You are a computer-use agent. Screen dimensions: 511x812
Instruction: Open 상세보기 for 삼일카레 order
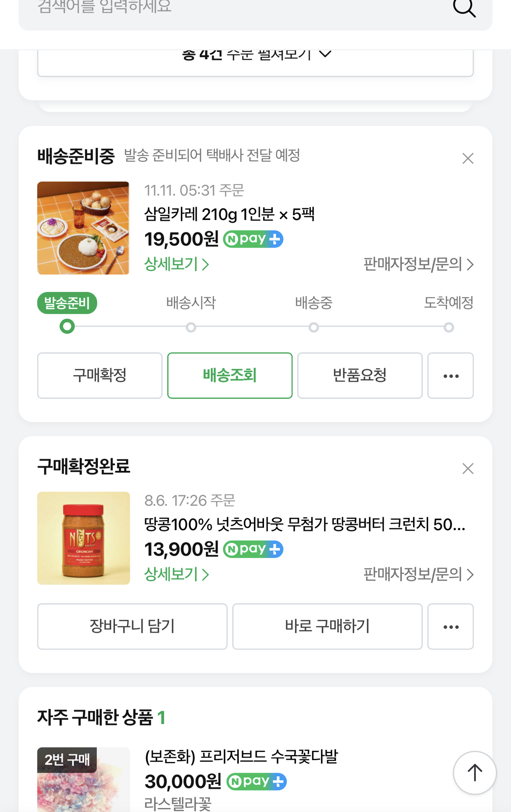(176, 264)
